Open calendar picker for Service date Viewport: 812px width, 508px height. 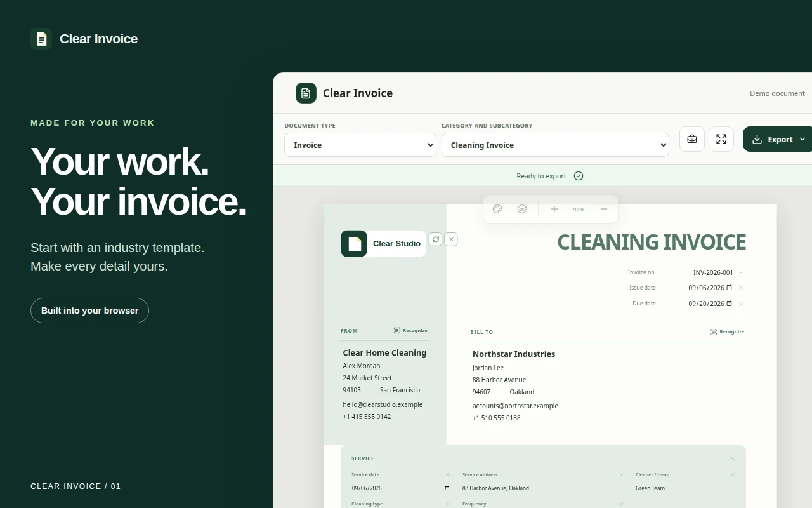(x=447, y=488)
